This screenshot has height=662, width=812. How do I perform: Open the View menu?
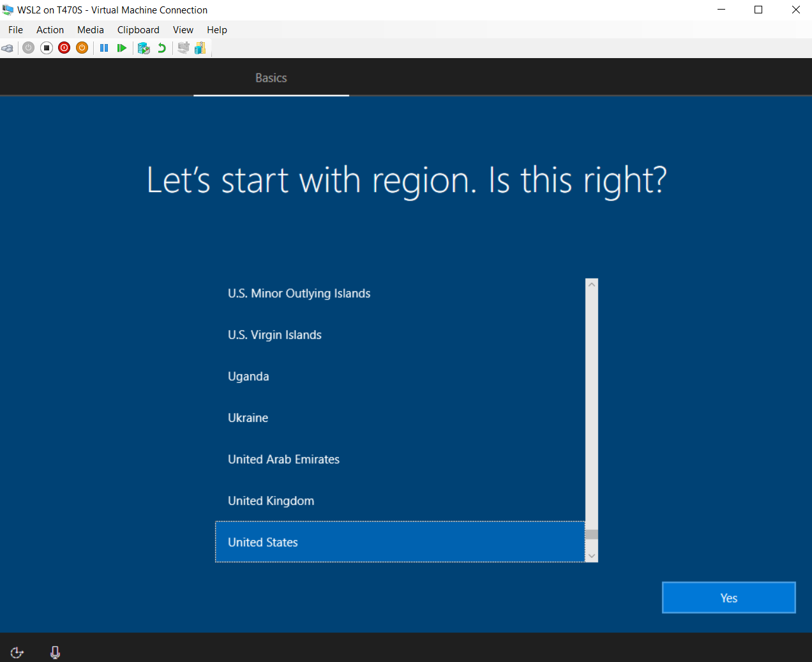(x=183, y=29)
